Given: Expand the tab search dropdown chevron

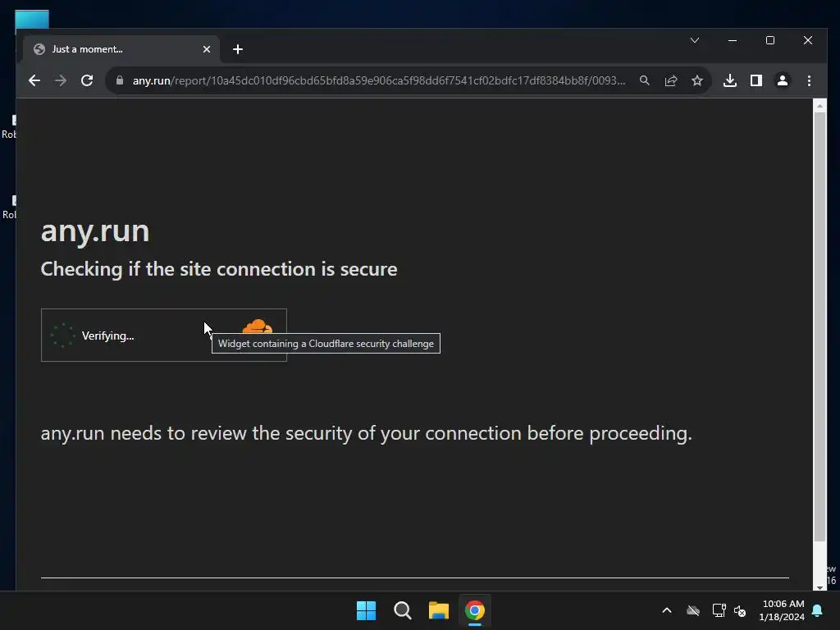Looking at the screenshot, I should [x=695, y=40].
